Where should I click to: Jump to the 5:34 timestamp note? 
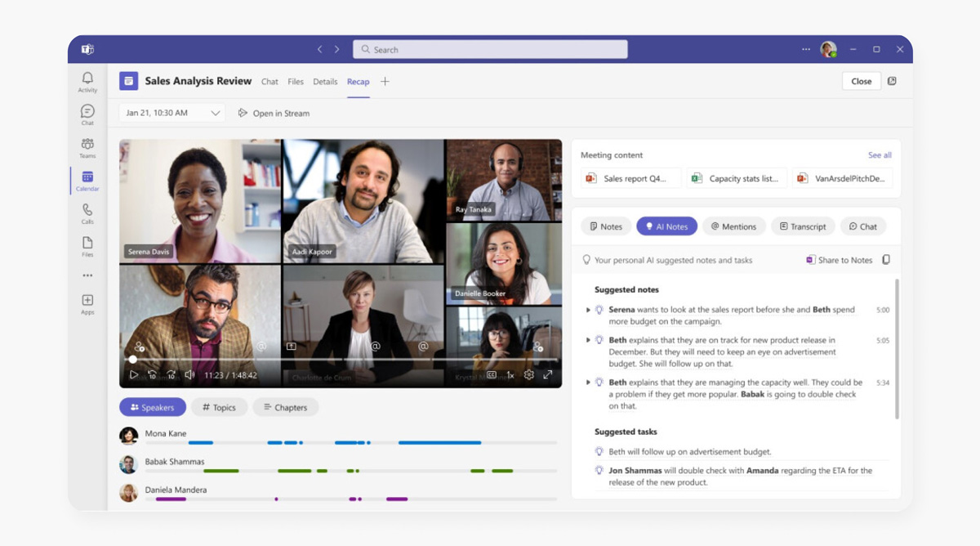point(882,383)
